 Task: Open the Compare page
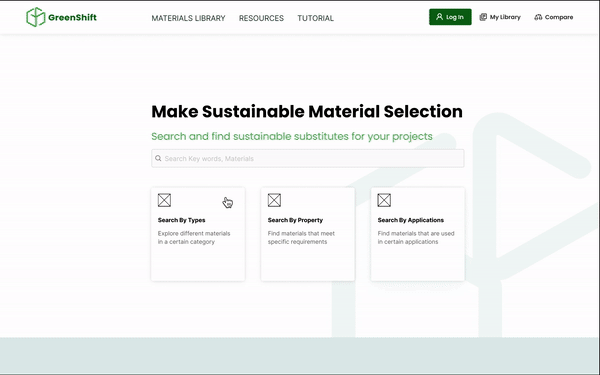(554, 17)
